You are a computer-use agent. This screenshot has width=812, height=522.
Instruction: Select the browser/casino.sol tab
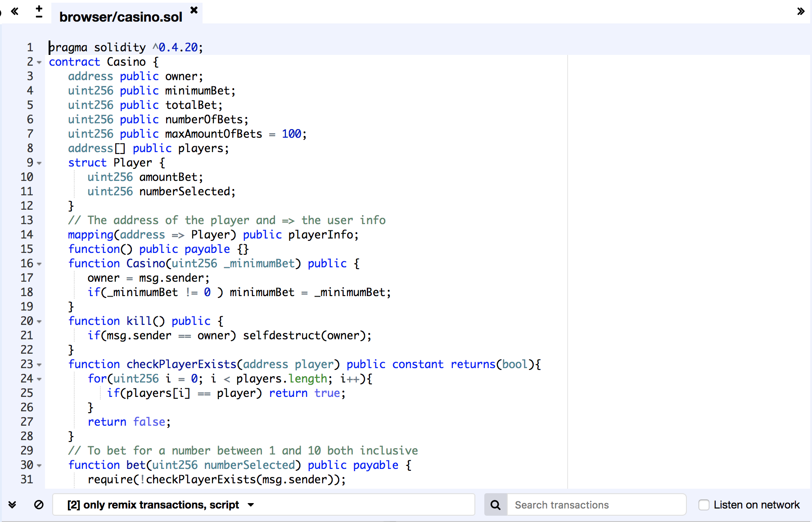pyautogui.click(x=121, y=17)
